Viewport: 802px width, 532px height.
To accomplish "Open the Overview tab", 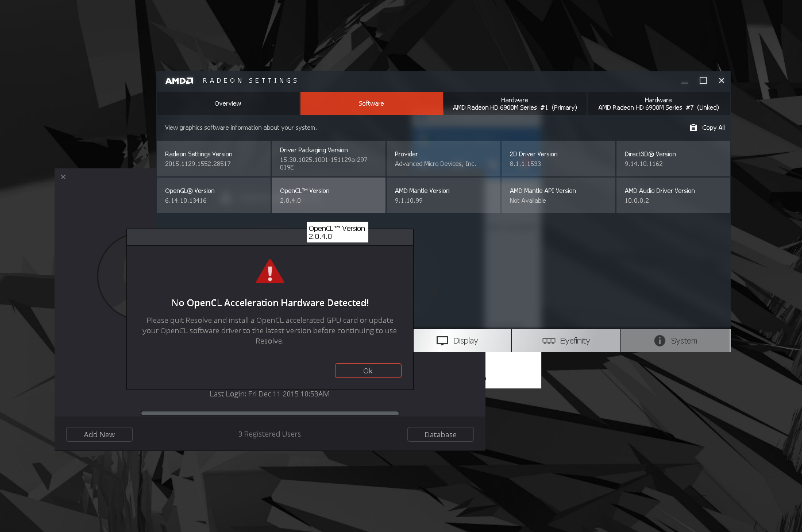I will (228, 103).
